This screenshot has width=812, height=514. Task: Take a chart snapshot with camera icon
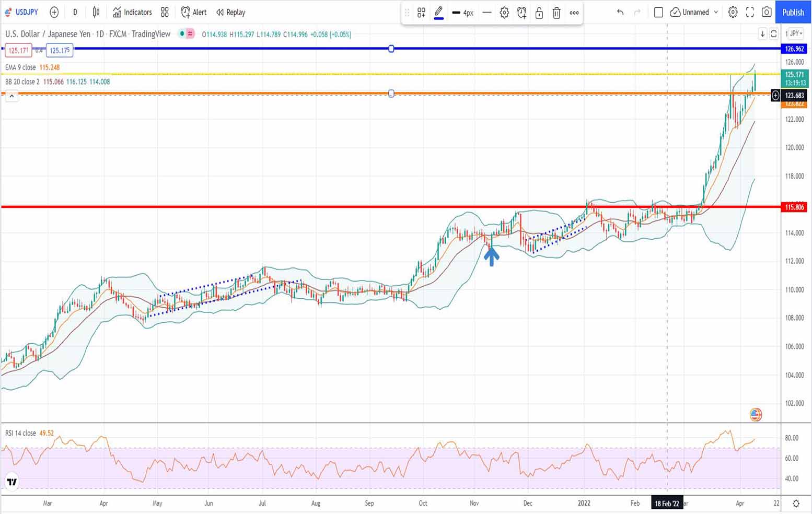[x=767, y=12]
